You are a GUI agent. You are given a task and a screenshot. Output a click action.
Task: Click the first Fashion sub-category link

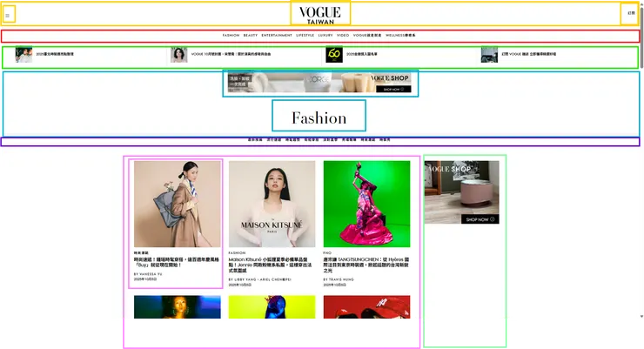[x=255, y=139]
